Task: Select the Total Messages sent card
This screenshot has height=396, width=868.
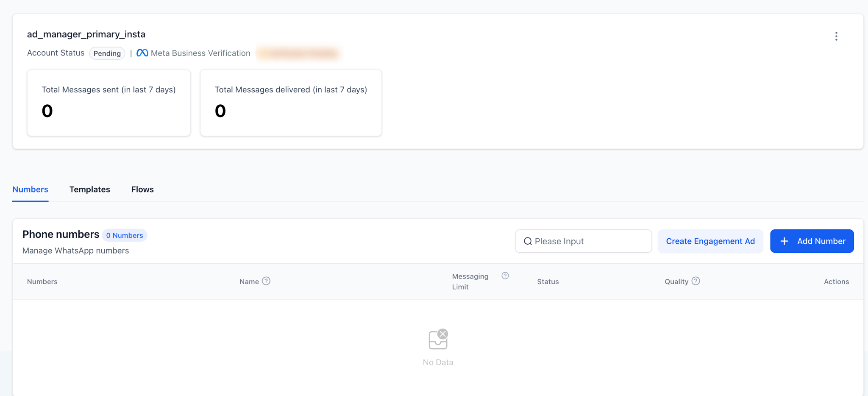Action: click(108, 103)
